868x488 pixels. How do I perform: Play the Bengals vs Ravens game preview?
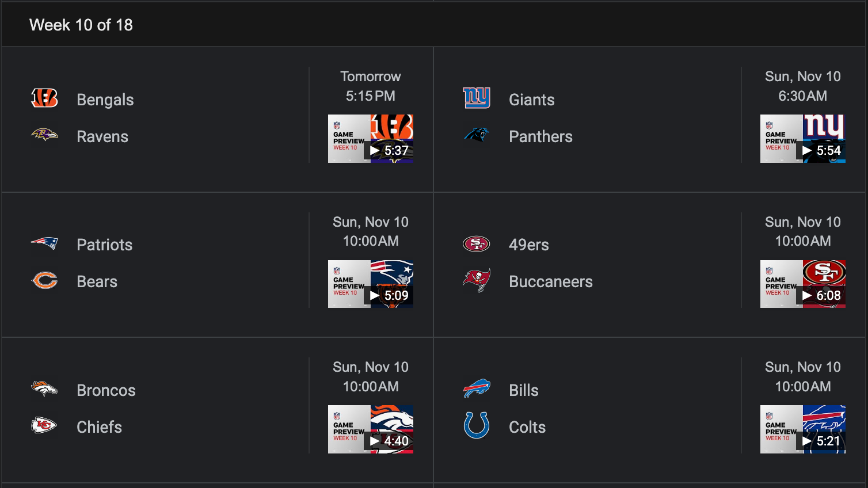pos(370,138)
